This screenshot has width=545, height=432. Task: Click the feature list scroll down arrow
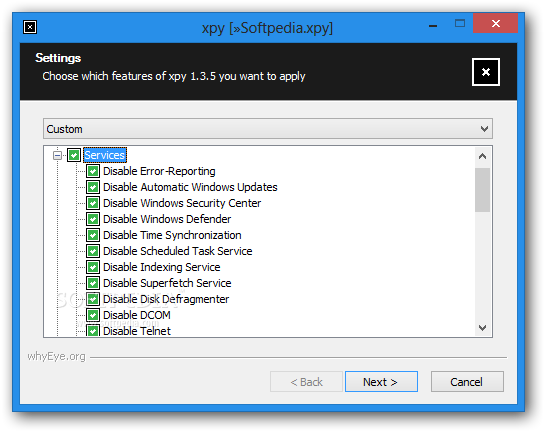pos(482,327)
